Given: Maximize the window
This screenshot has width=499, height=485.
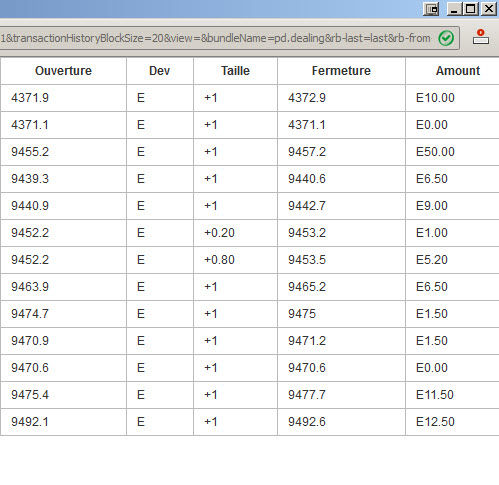Looking at the screenshot, I should (471, 9).
